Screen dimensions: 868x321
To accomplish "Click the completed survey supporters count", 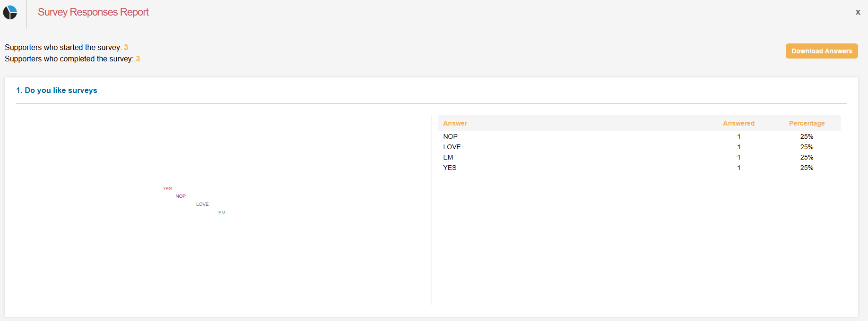I will coord(138,59).
